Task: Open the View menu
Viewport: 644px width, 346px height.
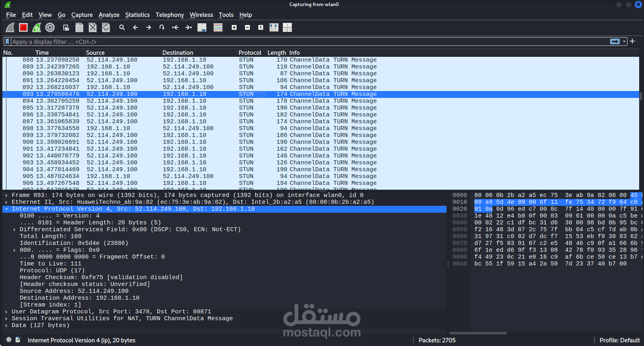Action: click(x=45, y=15)
